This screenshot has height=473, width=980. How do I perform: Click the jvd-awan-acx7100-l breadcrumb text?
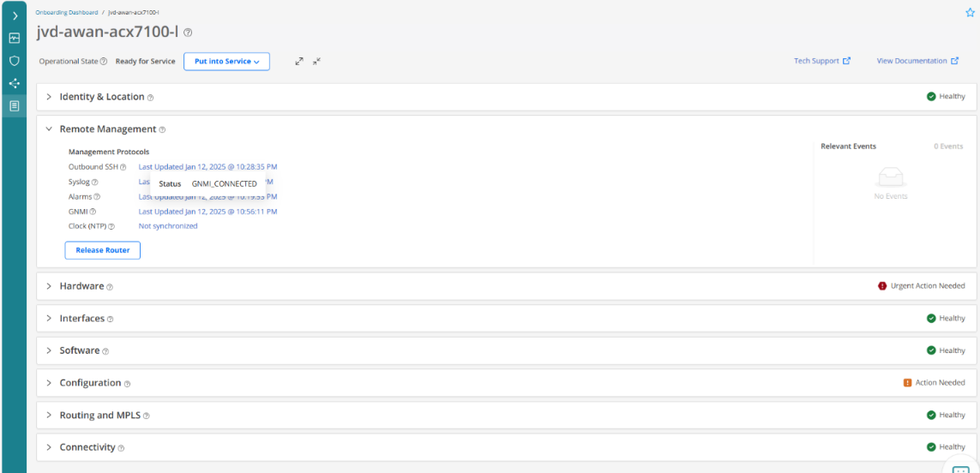[x=133, y=12]
